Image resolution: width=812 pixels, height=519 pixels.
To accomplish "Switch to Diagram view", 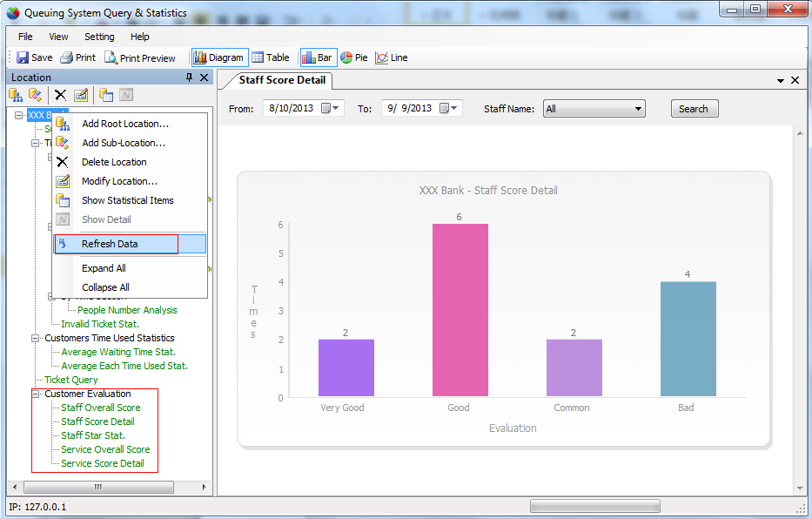I will click(x=220, y=57).
